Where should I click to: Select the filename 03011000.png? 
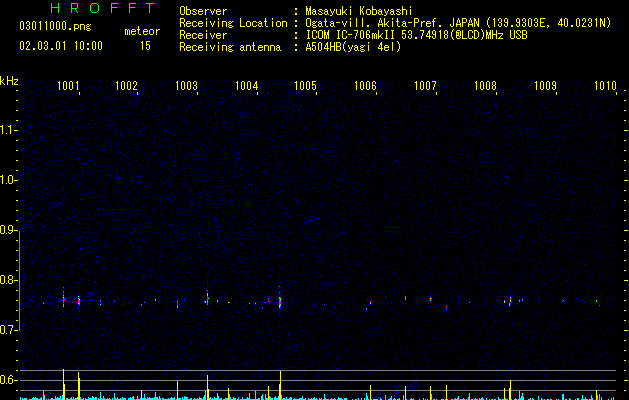55,26
